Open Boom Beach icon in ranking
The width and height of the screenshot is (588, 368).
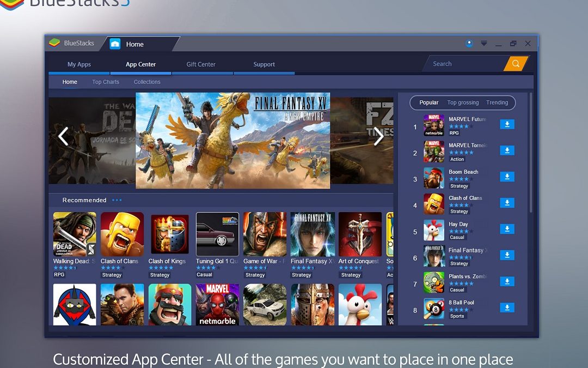click(434, 178)
